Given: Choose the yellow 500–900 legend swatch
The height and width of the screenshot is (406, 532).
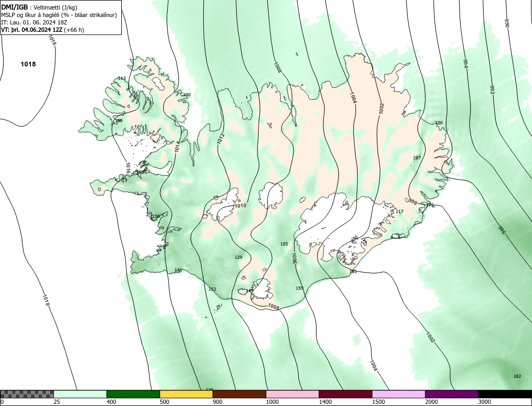Looking at the screenshot, I should click(x=186, y=394).
